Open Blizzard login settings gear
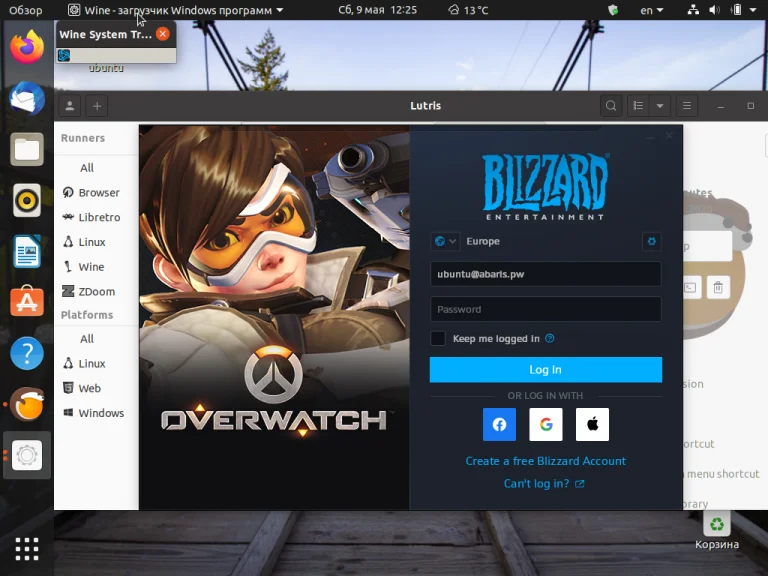This screenshot has height=576, width=768. [x=651, y=241]
